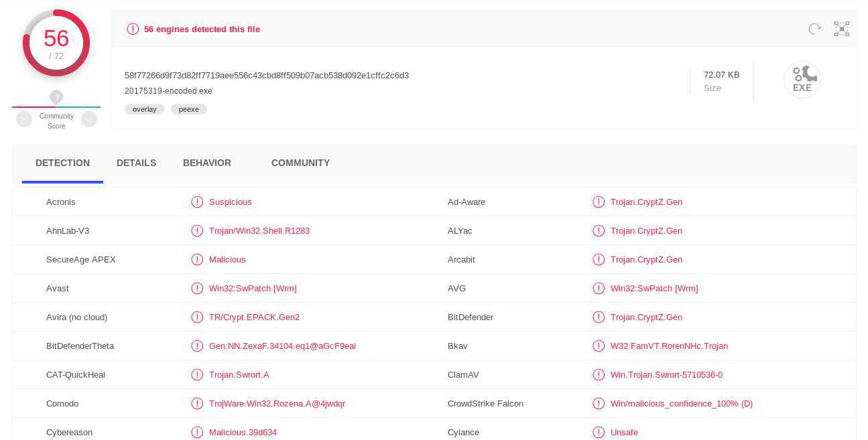Switch to the DETAILS tab
868x440 pixels.
(x=136, y=163)
